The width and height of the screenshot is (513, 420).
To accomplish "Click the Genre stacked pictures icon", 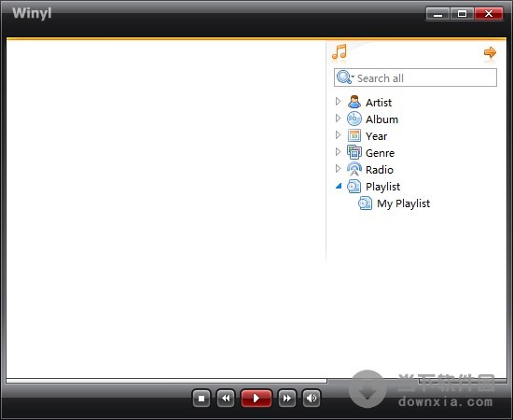I will pyautogui.click(x=354, y=152).
